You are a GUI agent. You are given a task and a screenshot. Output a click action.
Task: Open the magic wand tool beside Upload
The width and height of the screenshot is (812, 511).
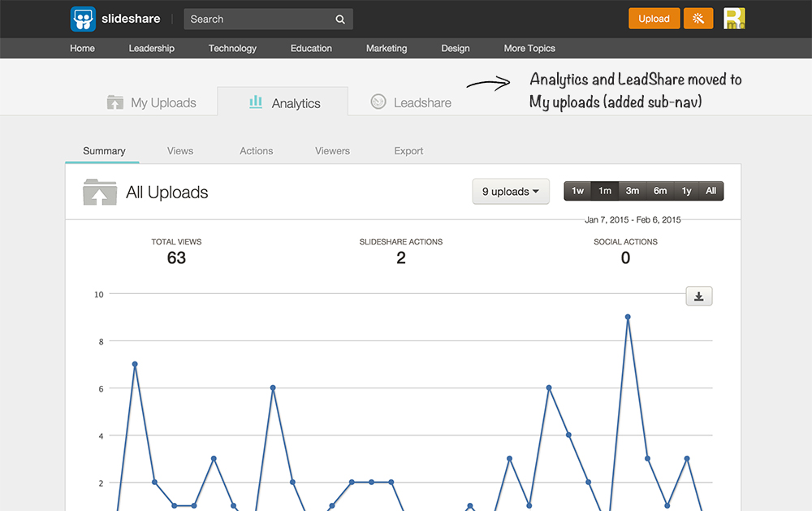click(698, 17)
